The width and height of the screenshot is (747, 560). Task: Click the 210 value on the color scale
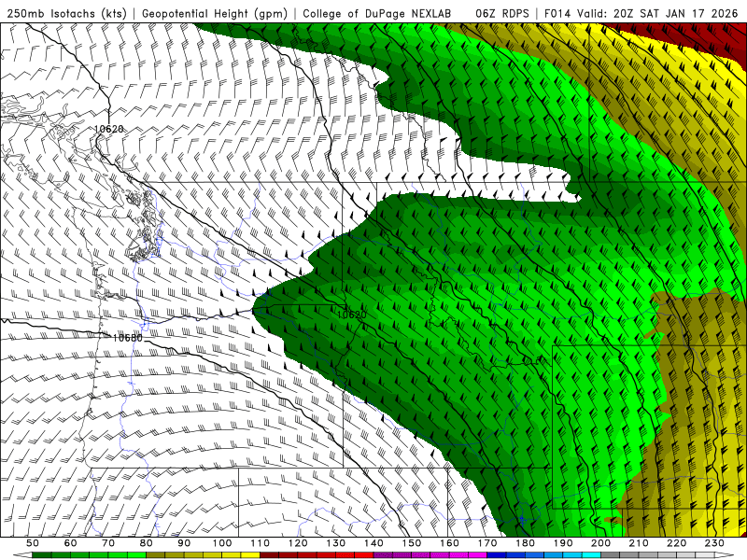pos(639,543)
